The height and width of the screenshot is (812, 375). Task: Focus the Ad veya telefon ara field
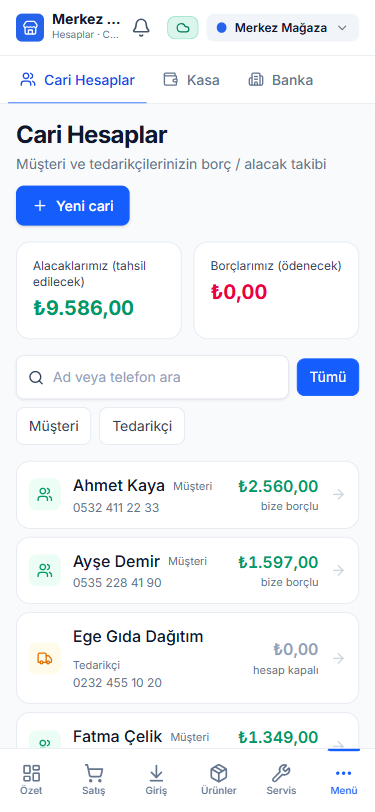pos(152,377)
